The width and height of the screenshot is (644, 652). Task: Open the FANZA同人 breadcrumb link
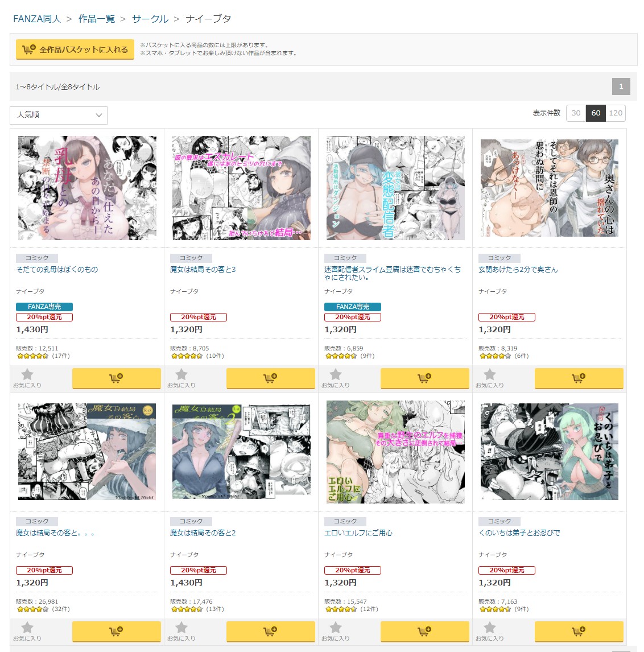click(x=37, y=19)
